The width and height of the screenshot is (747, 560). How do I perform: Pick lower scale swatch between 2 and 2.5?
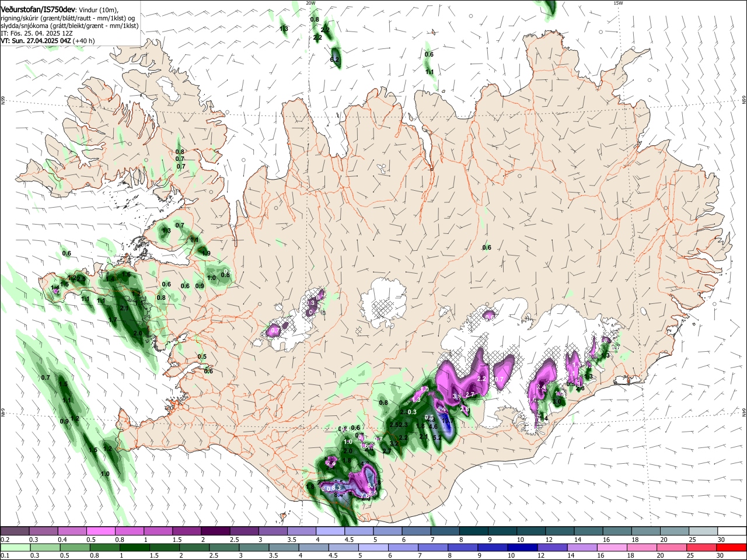(x=194, y=547)
